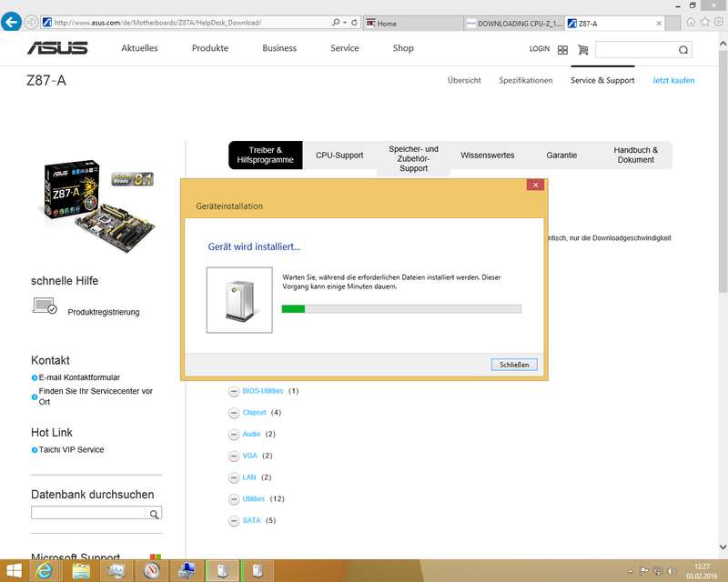Open the Business menu
Viewport: 728px width, 582px height.
[279, 48]
